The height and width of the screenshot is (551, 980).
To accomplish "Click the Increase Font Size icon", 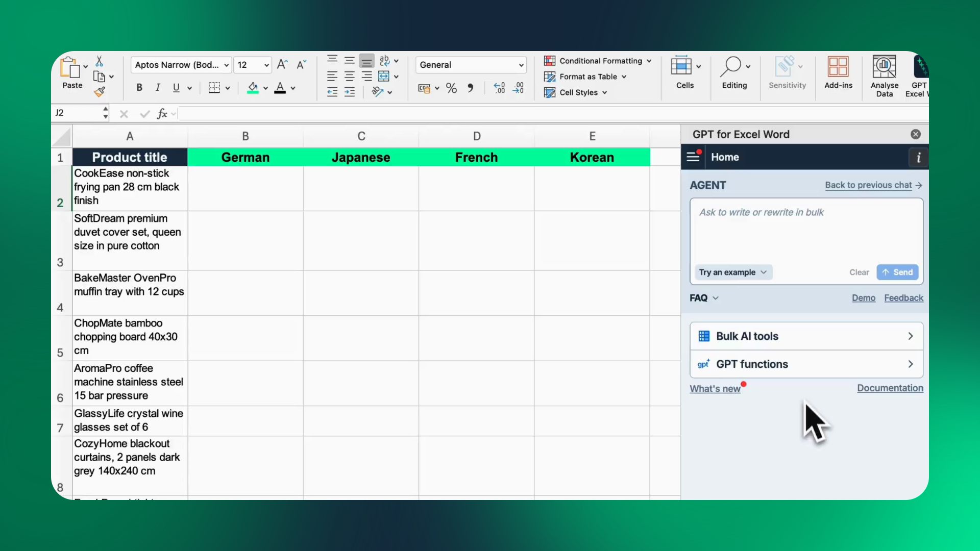I will pyautogui.click(x=282, y=65).
